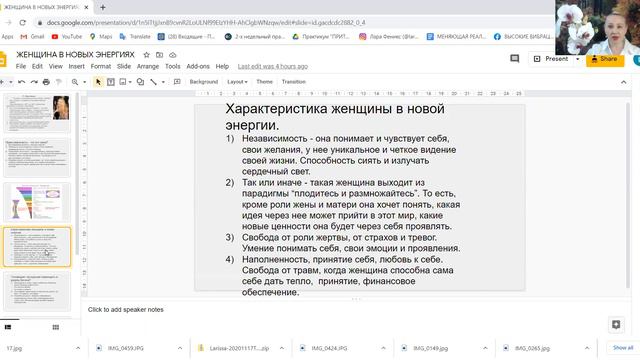Add a comment from the toolbar
The width and height of the screenshot is (640, 360).
[x=177, y=82]
